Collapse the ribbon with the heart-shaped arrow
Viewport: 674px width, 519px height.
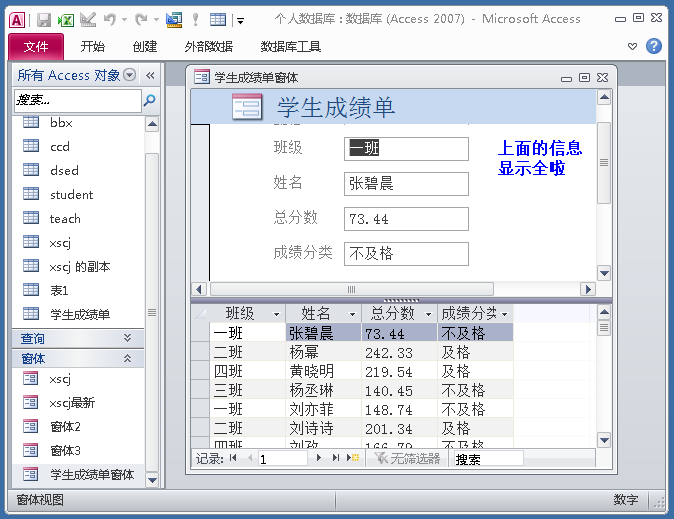click(632, 46)
